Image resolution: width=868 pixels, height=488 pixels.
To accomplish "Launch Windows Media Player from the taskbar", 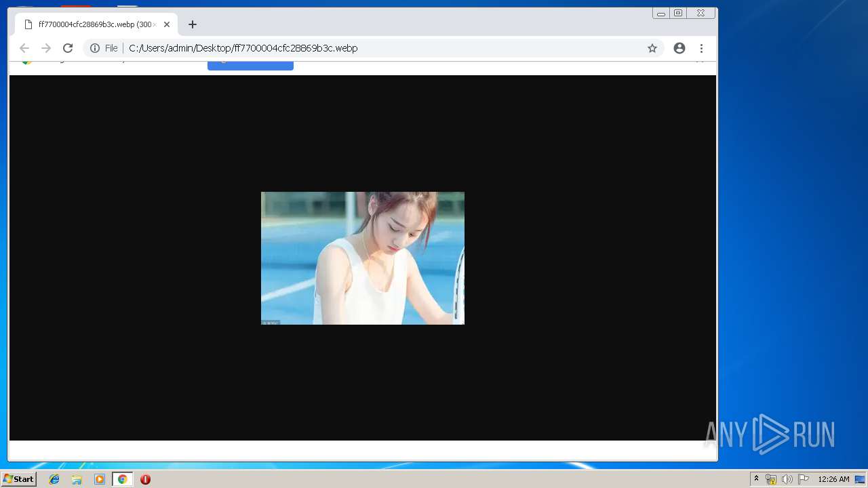I will coord(100,479).
